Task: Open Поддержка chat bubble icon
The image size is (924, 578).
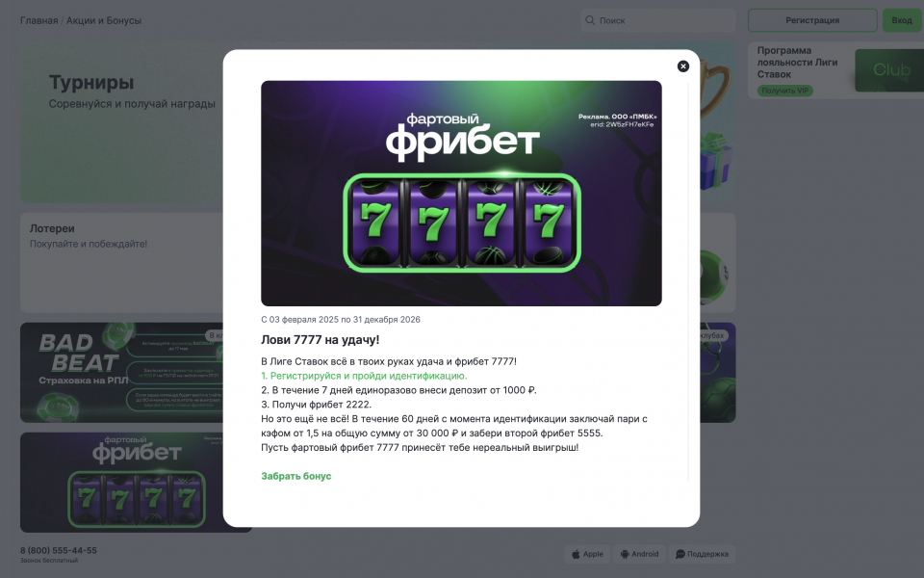Action: click(x=680, y=554)
